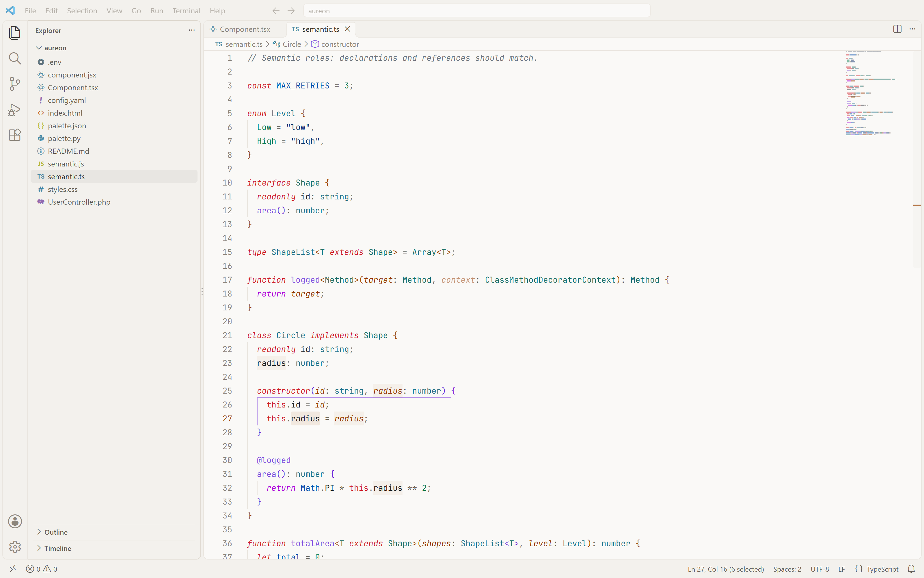The width and height of the screenshot is (924, 578).
Task: Open the Source Control view
Action: click(x=14, y=84)
